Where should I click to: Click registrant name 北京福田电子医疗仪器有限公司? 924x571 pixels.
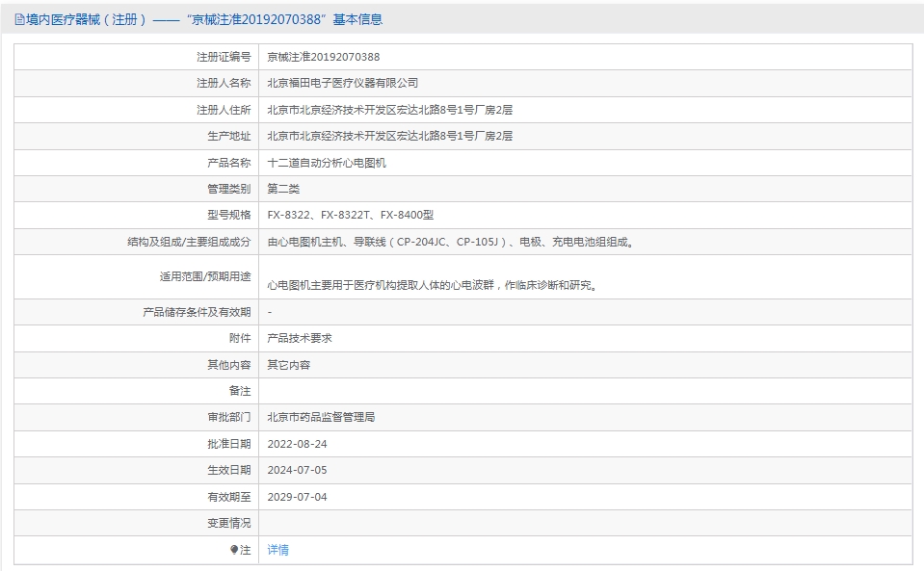point(342,83)
